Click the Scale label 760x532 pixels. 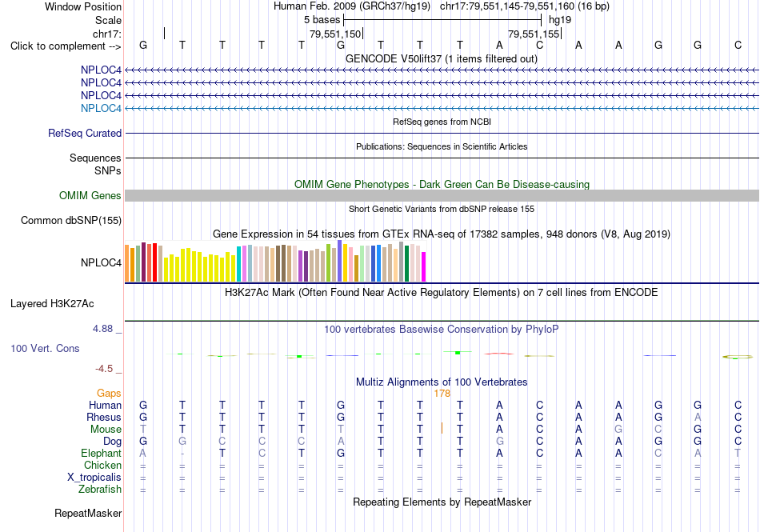click(x=108, y=20)
